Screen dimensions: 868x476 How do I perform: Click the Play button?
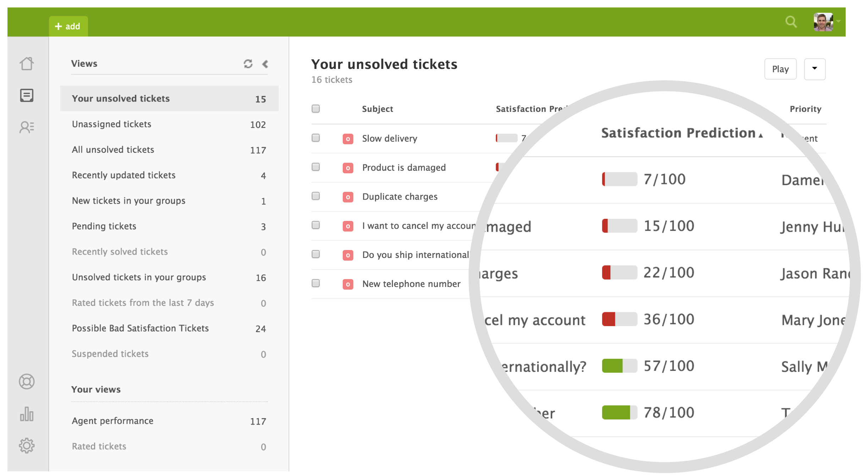(x=780, y=69)
